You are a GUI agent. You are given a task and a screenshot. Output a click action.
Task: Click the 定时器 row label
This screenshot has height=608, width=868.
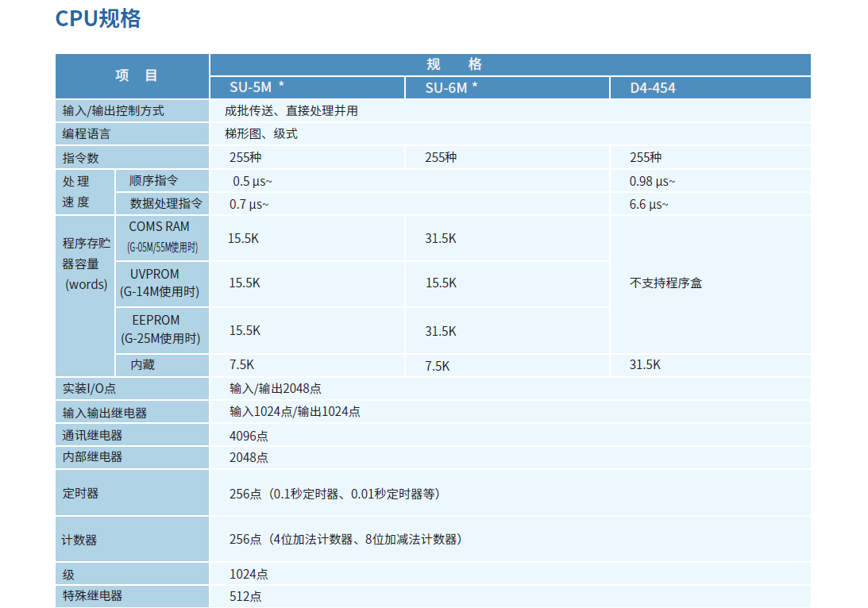(x=81, y=493)
